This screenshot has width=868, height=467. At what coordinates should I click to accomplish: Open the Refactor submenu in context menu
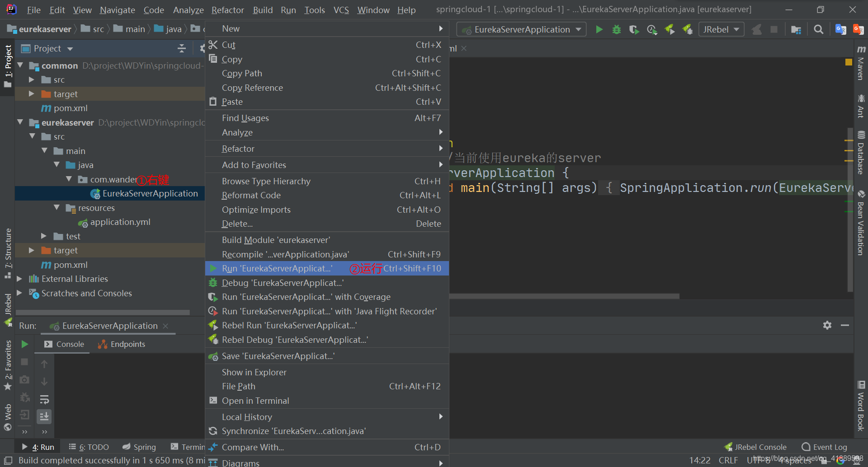[327, 149]
